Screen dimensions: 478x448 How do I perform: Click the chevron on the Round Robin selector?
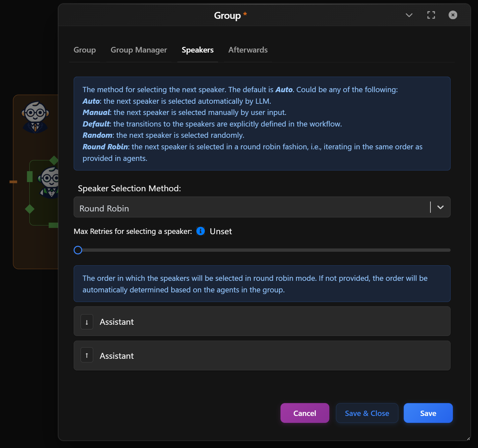[x=440, y=207]
